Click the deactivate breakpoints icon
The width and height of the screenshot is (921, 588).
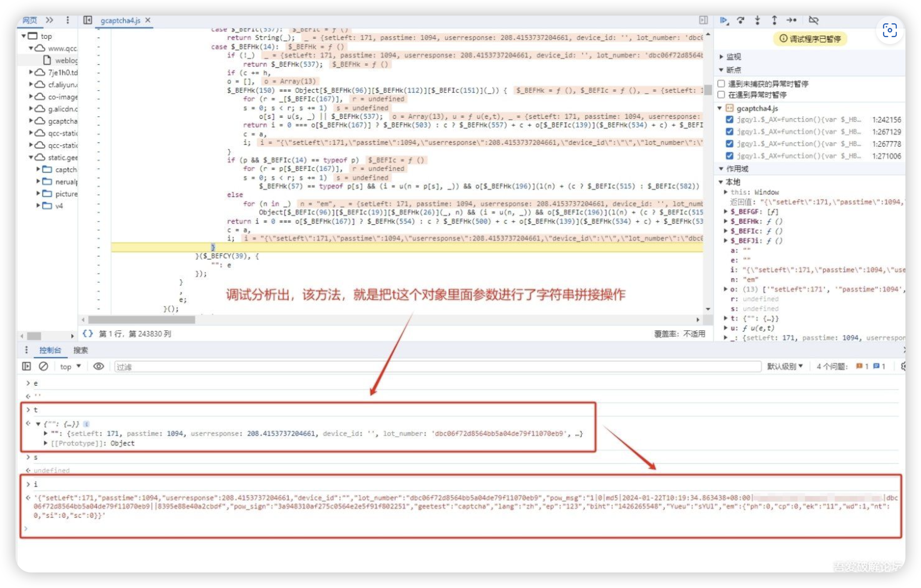click(x=813, y=20)
